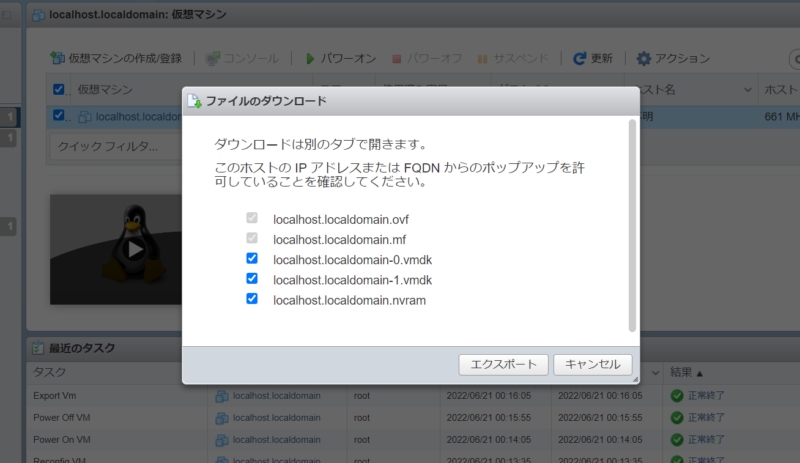Click the Refresh (更新) arrow icon

coord(579,59)
